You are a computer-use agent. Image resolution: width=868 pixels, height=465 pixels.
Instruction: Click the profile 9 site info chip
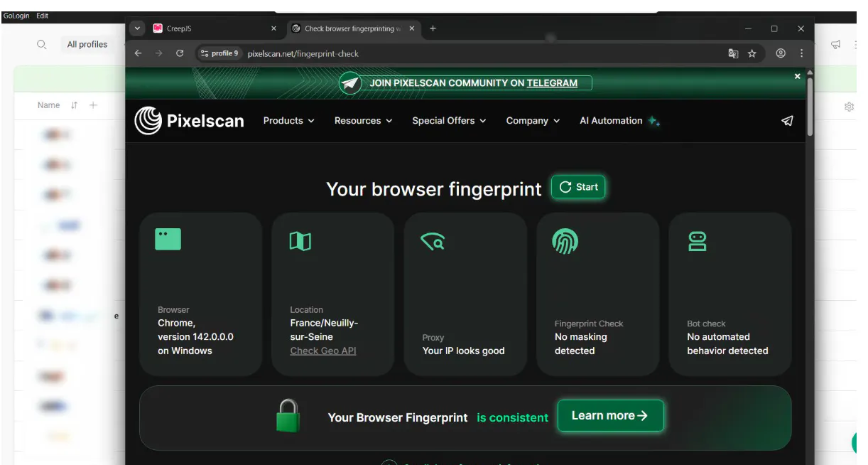click(x=219, y=53)
